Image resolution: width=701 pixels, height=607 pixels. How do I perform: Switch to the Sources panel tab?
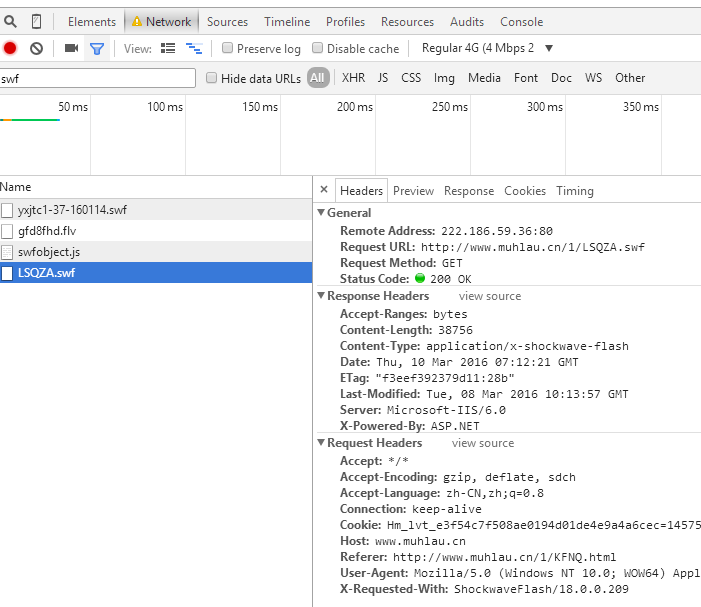pos(227,22)
